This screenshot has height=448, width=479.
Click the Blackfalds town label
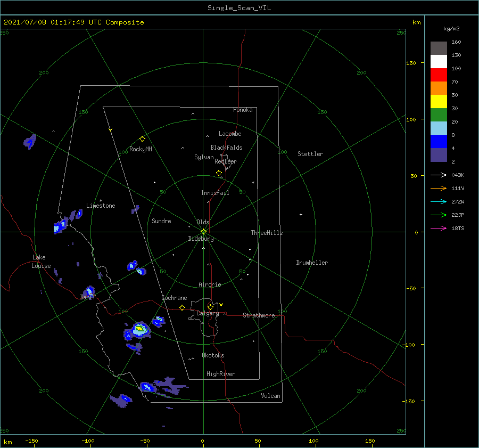coord(226,148)
